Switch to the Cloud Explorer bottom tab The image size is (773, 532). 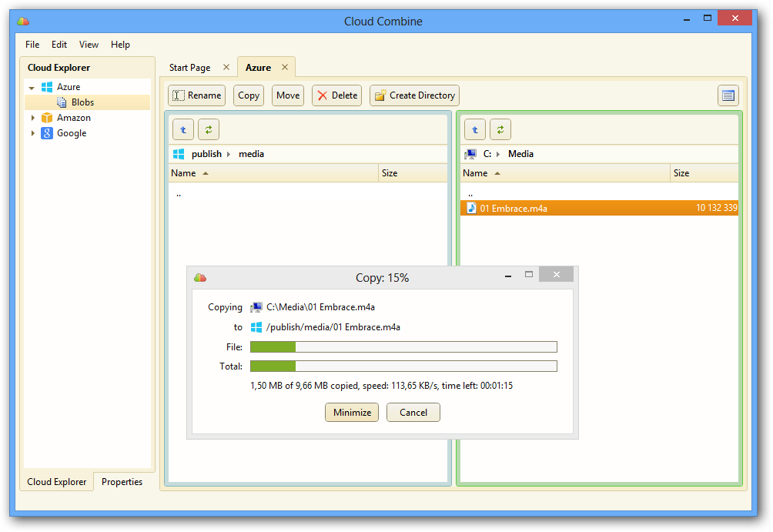pos(57,482)
